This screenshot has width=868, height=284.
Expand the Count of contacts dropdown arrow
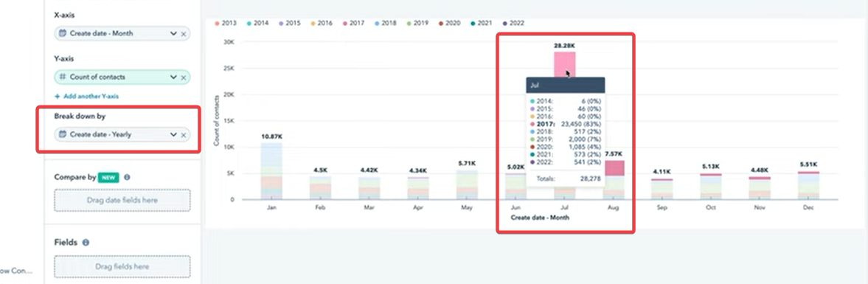[x=173, y=77]
